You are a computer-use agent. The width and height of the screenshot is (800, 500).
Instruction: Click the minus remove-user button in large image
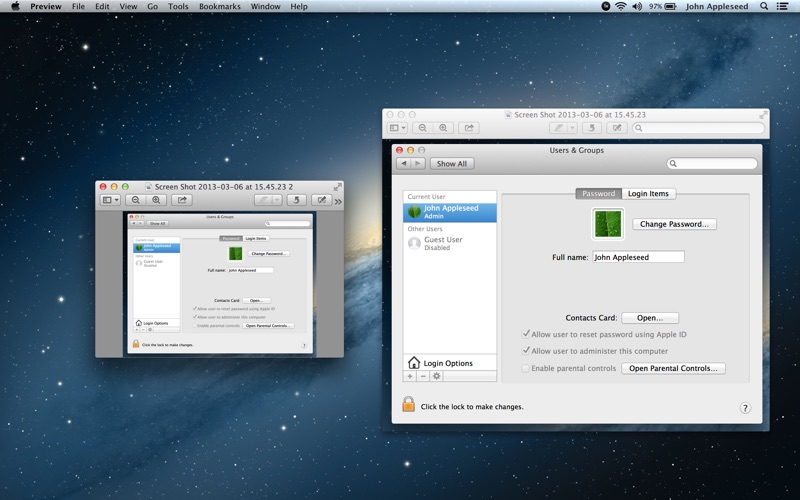pos(423,376)
